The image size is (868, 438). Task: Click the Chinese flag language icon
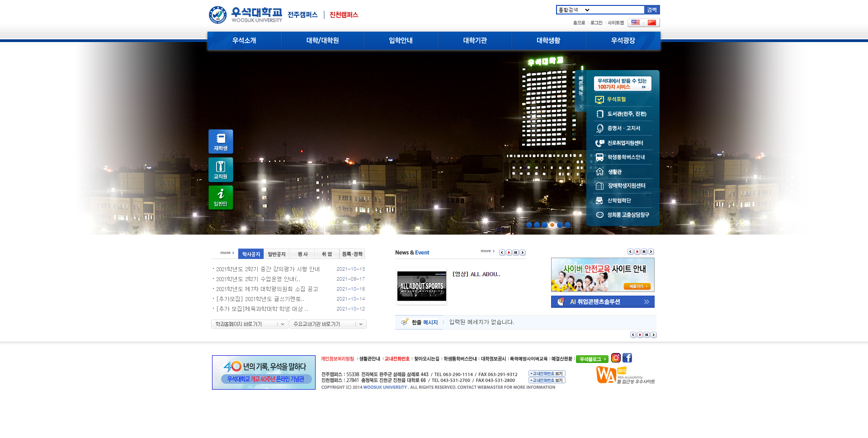point(651,23)
